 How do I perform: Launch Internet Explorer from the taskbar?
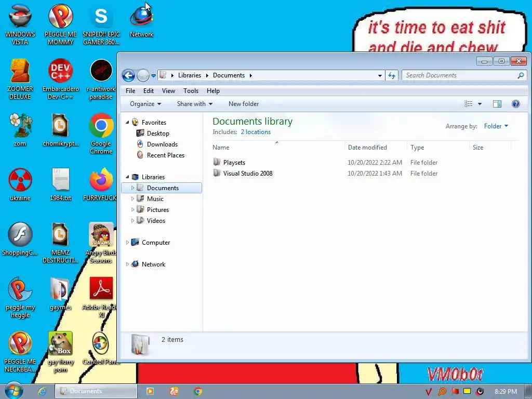pos(42,391)
